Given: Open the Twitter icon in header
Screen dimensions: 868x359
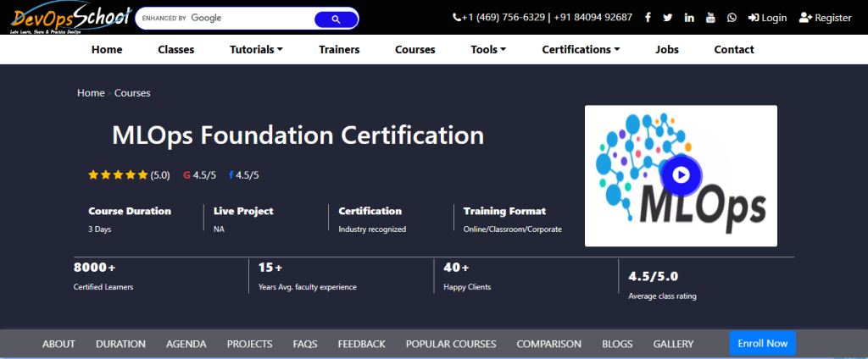Looking at the screenshot, I should 668,18.
